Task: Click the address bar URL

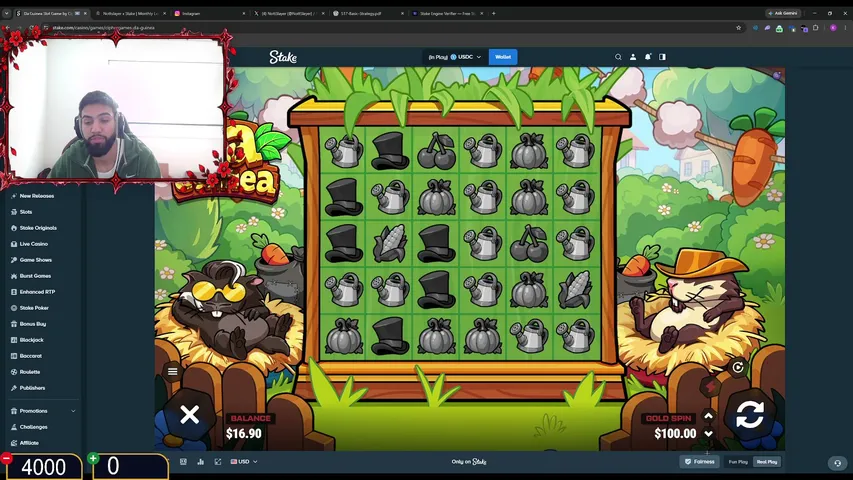Action: tap(103, 28)
